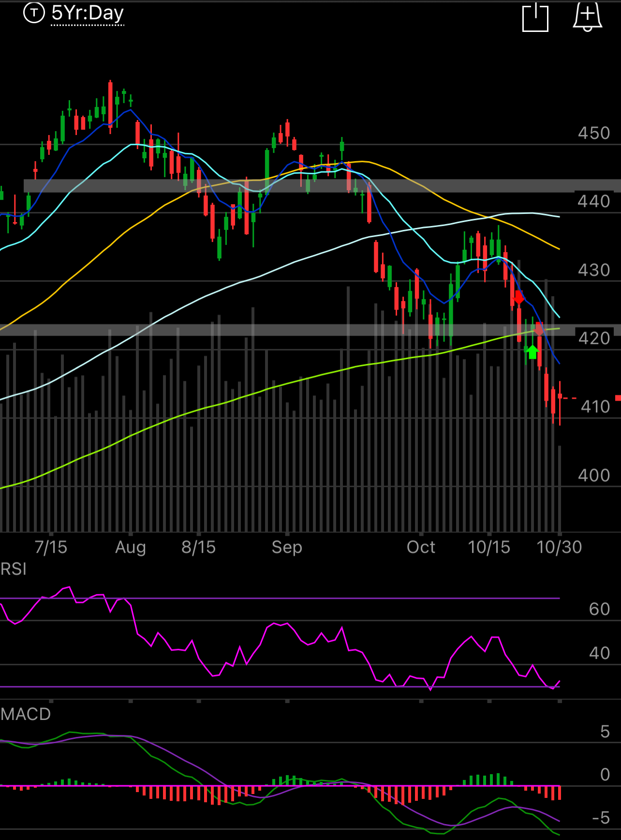621x840 pixels.
Task: Tap the Oct date axis label
Action: click(x=421, y=547)
